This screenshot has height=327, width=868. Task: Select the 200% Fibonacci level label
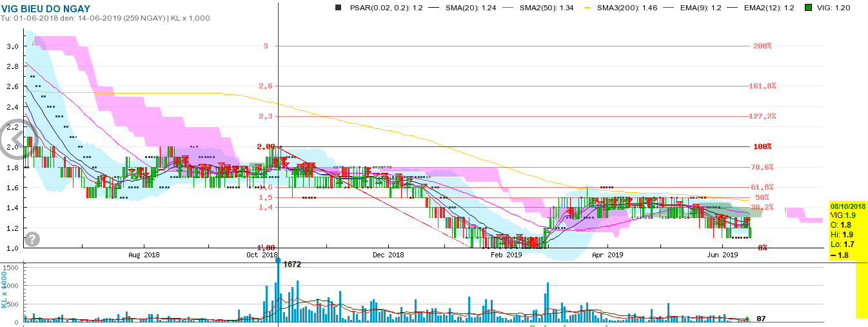[763, 46]
